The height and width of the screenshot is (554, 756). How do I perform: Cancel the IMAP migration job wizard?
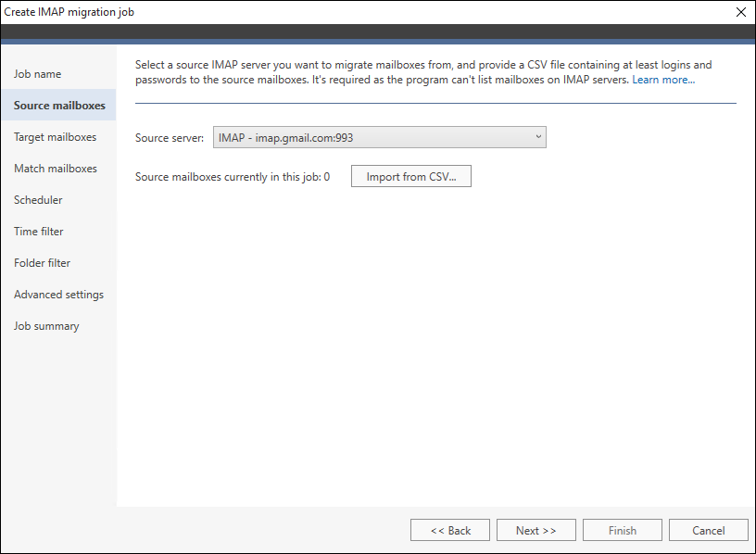[x=708, y=530]
